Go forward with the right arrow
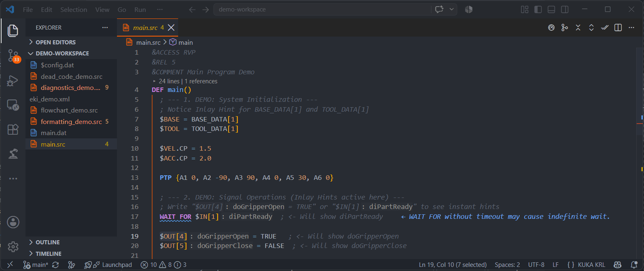 pyautogui.click(x=206, y=9)
